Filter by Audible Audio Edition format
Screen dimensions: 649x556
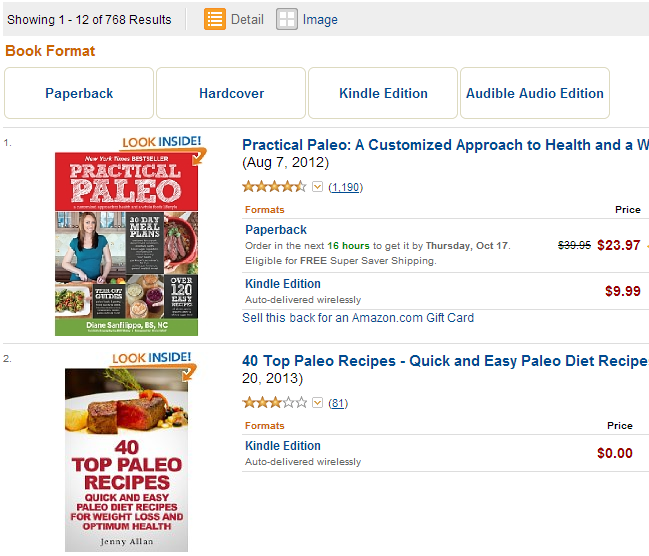[x=535, y=93]
